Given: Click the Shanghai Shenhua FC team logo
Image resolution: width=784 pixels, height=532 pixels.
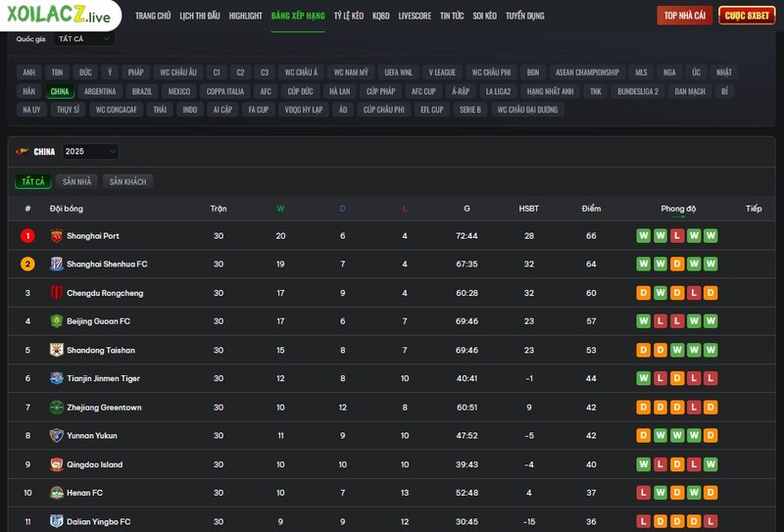Looking at the screenshot, I should pos(57,265).
